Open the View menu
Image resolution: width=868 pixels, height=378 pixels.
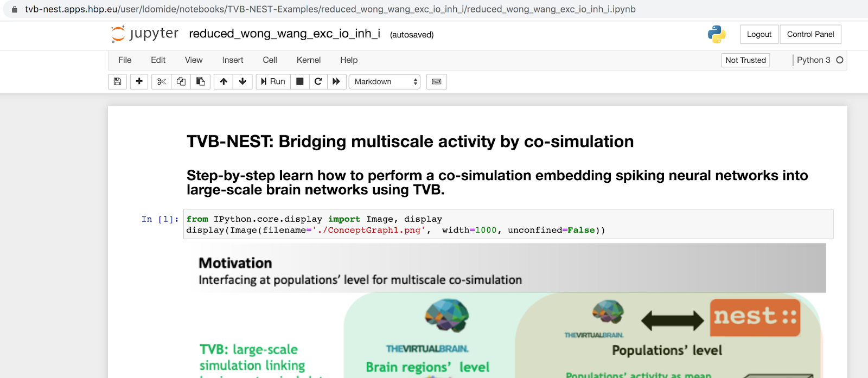(194, 60)
